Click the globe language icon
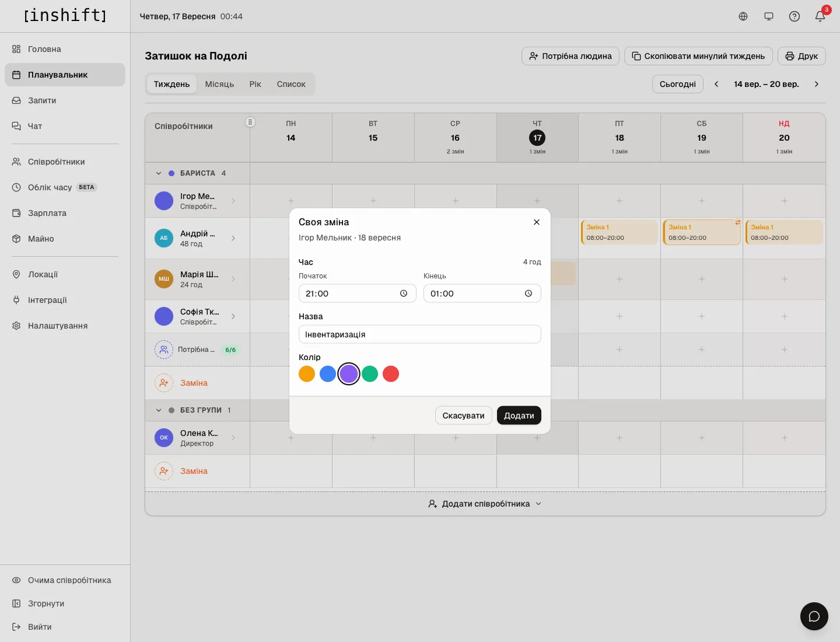The image size is (840, 642). click(x=743, y=16)
